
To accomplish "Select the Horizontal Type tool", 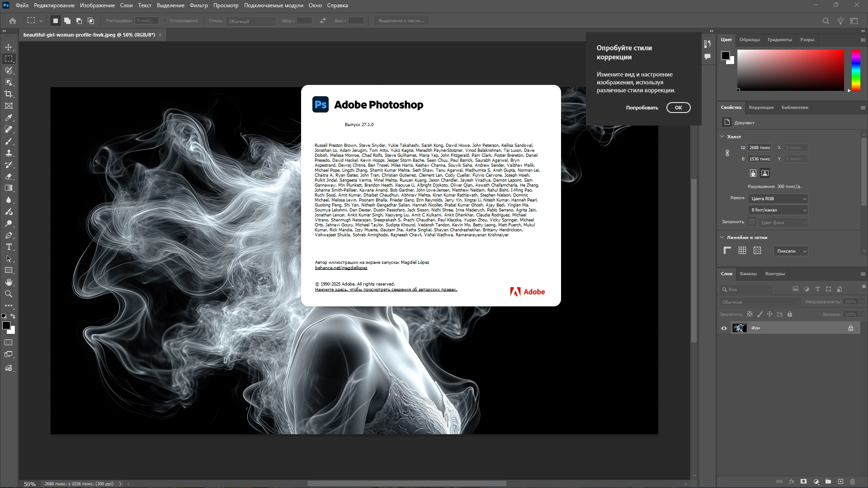I will pos(9,247).
